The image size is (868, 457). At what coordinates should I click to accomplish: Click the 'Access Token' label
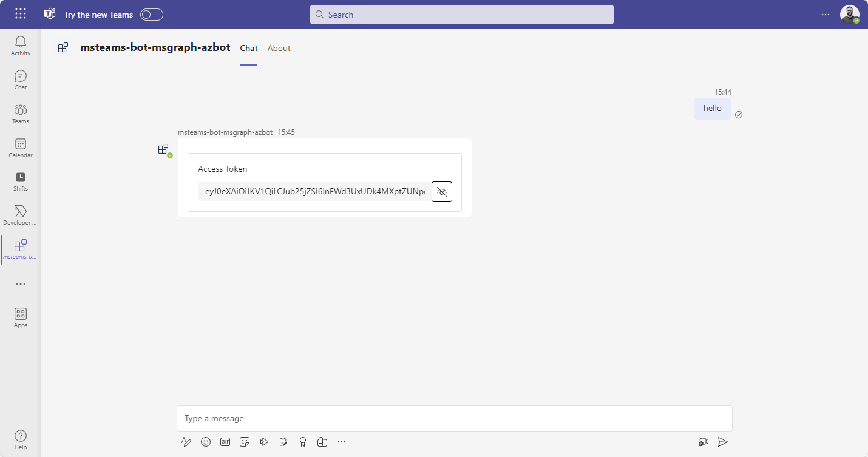(x=223, y=169)
